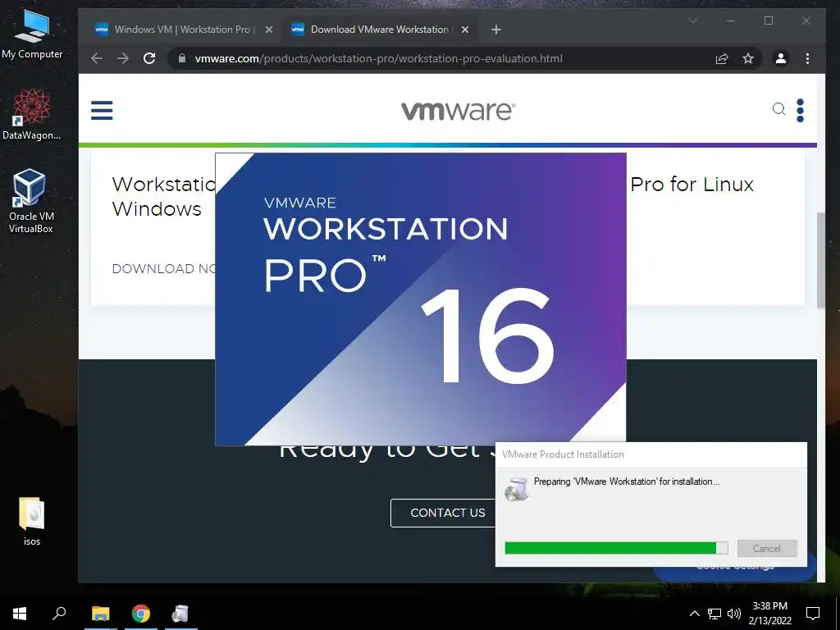Switch to Chrome in the taskbar

click(141, 614)
